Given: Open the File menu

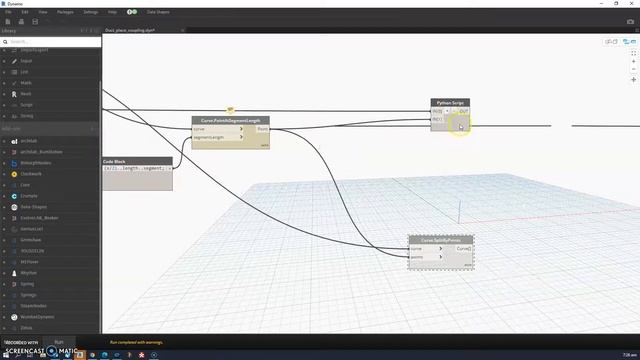Looking at the screenshot, I should (x=8, y=12).
